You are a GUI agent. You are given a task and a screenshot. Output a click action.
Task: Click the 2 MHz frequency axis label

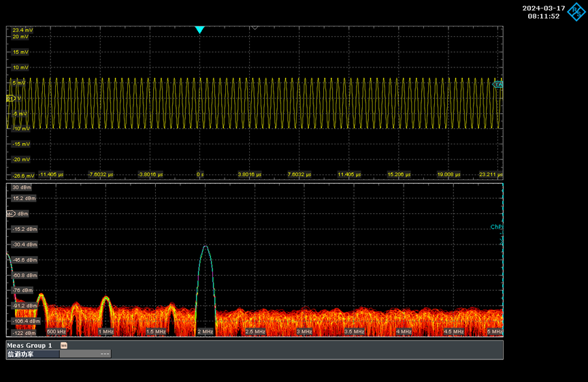pyautogui.click(x=206, y=332)
